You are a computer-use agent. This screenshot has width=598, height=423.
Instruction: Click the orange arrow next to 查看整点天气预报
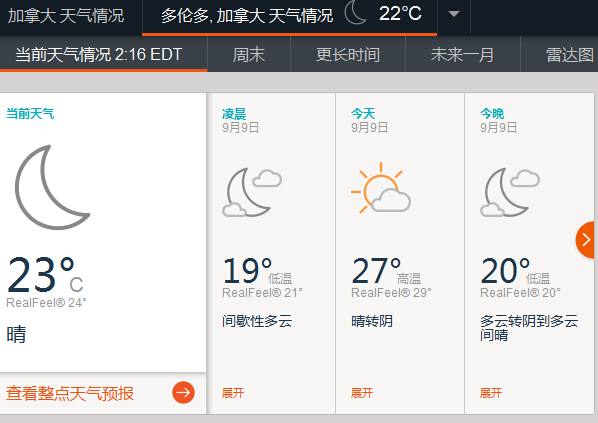pyautogui.click(x=183, y=392)
